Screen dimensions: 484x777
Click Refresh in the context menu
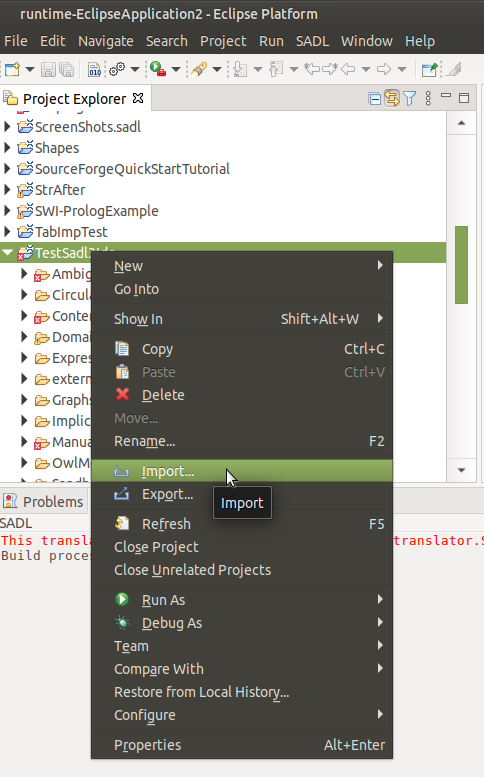click(242, 524)
